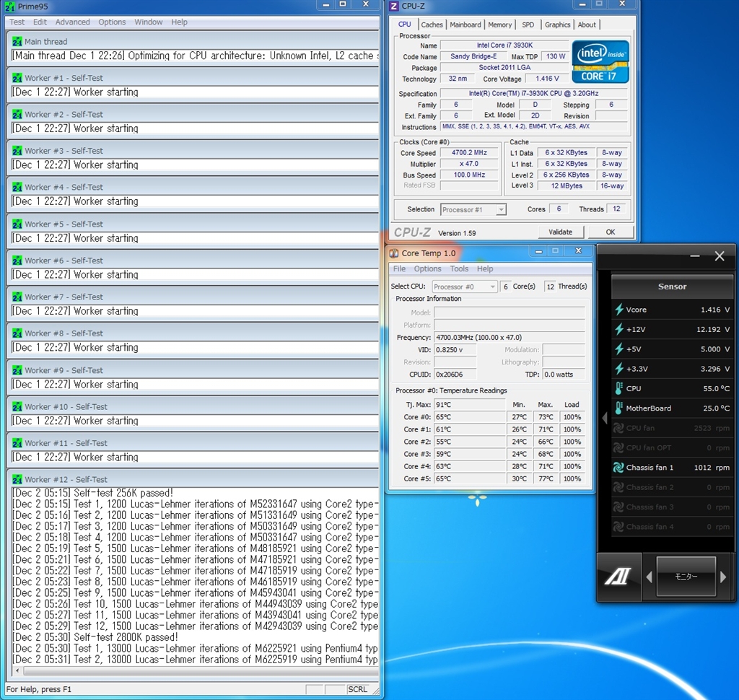
Task: Click the Sensor header in monitor panel
Action: click(672, 286)
